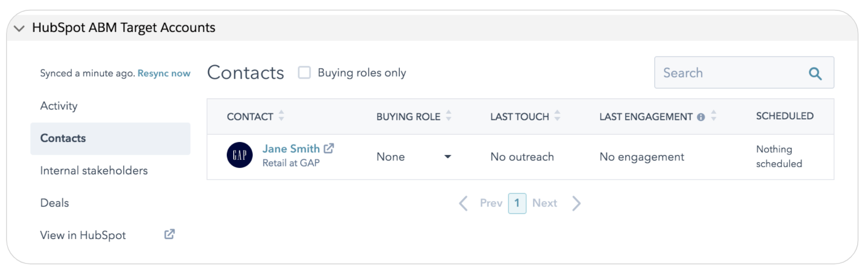
Task: Go to next page chevron
Action: 577,203
